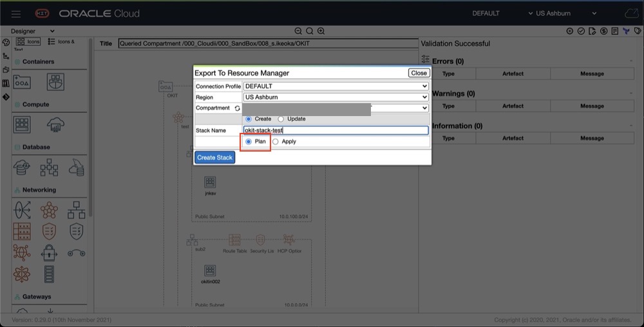Click the document edit icon in right toolbar
Image resolution: width=644 pixels, height=327 pixels.
pos(592,31)
